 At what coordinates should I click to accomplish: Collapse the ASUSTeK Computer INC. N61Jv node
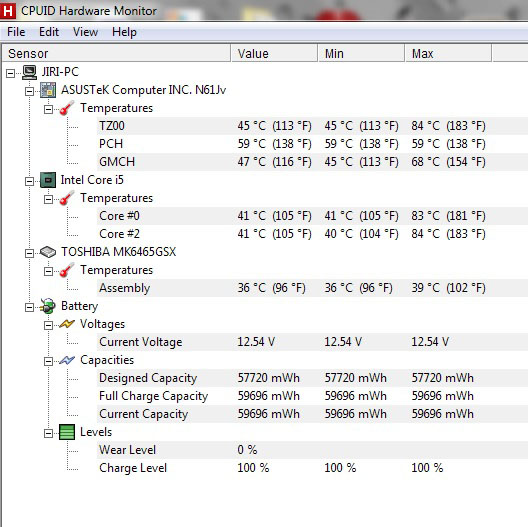pyautogui.click(x=29, y=91)
